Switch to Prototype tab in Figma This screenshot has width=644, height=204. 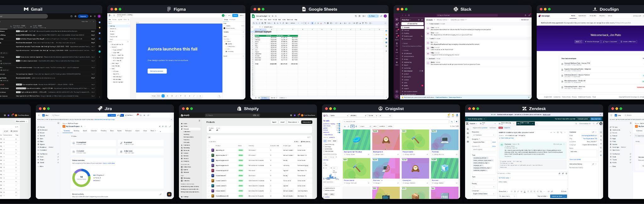(232, 19)
